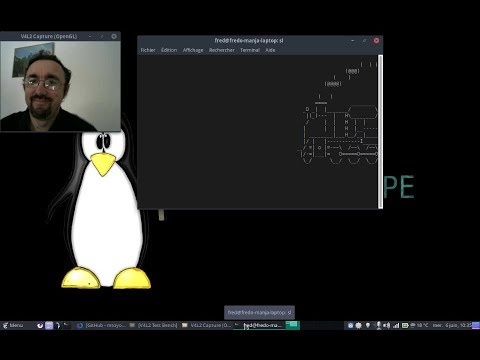Click the battery indicator tray icon
The image size is (480, 360).
(x=405, y=325)
